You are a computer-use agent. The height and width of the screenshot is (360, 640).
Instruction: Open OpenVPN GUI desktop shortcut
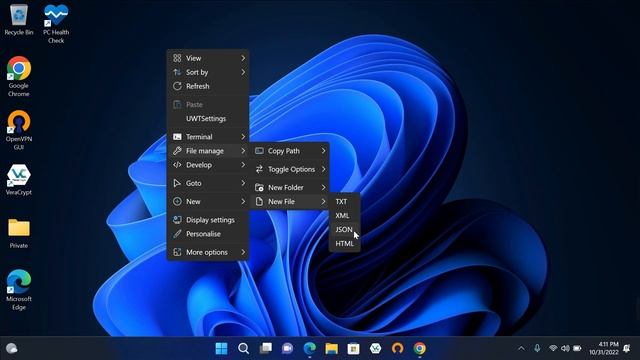19,130
